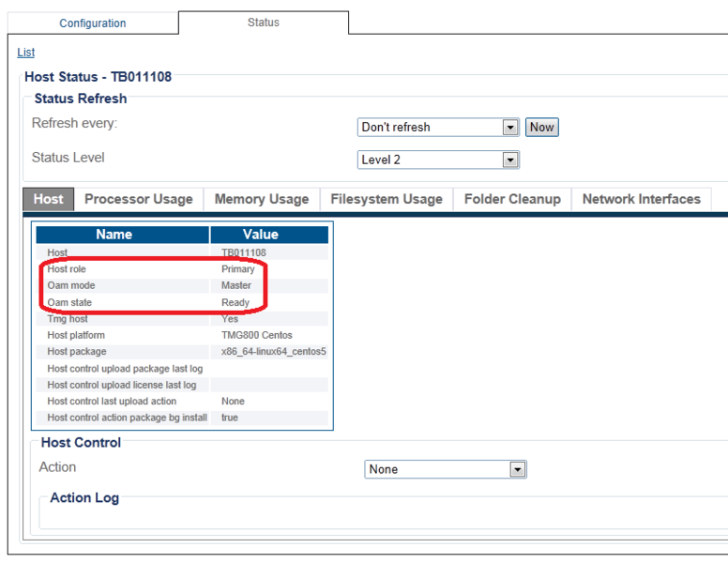Image resolution: width=728 pixels, height=563 pixels.
Task: Click the Status Refresh heading
Action: click(81, 99)
